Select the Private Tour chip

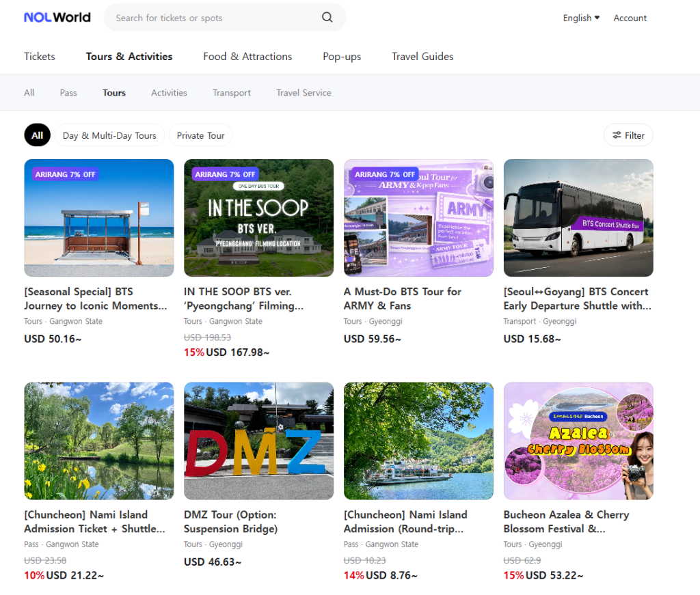pos(200,135)
